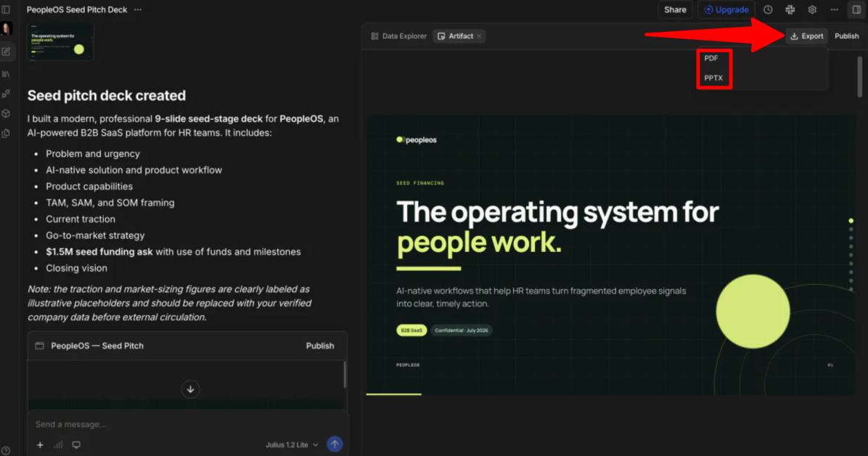Image resolution: width=868 pixels, height=456 pixels.
Task: Click the B2B SaaS tag on slide
Action: click(x=412, y=330)
